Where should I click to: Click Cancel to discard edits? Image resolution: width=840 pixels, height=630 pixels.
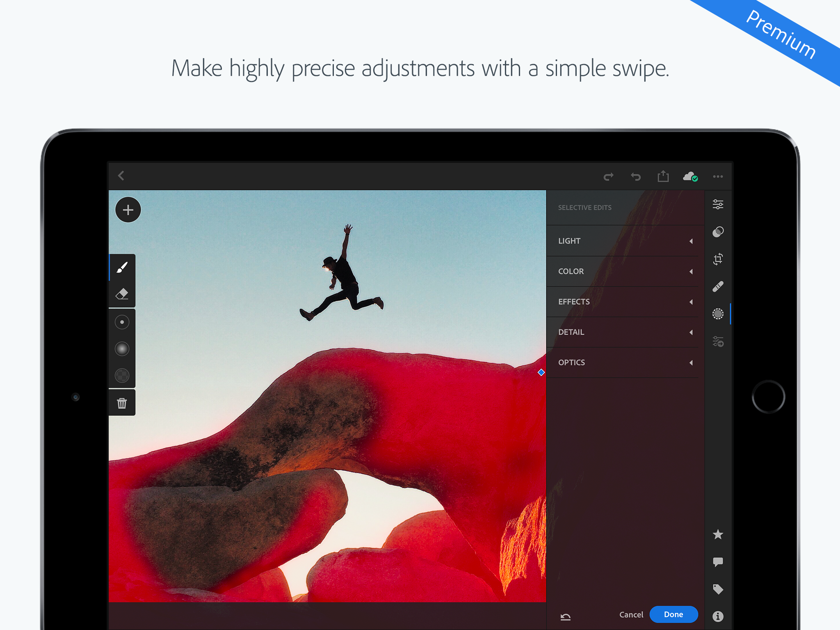631,614
